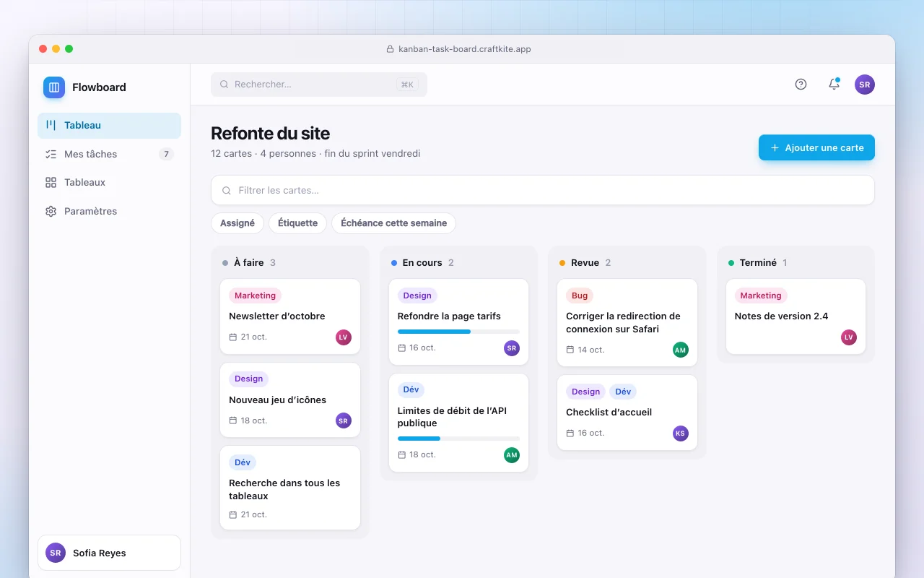Click the Design tag on Nouveau jeu d'icônes
The image size is (924, 578).
[248, 379]
